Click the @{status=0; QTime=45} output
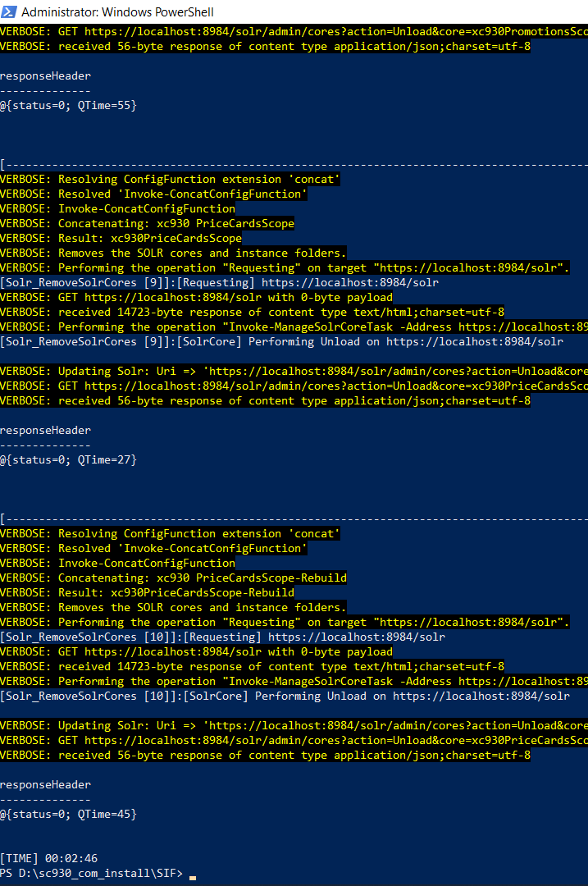This screenshot has height=886, width=588. pyautogui.click(x=68, y=815)
